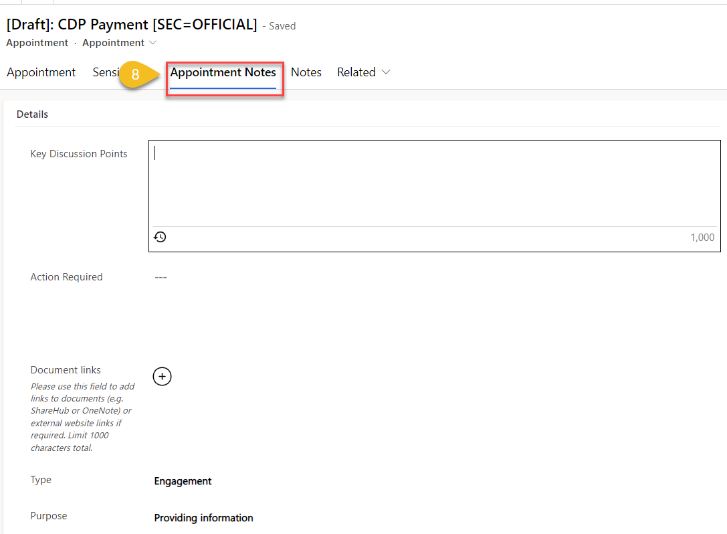Select the Purpose value Providing information
Image resolution: width=727 pixels, height=534 pixels.
204,518
